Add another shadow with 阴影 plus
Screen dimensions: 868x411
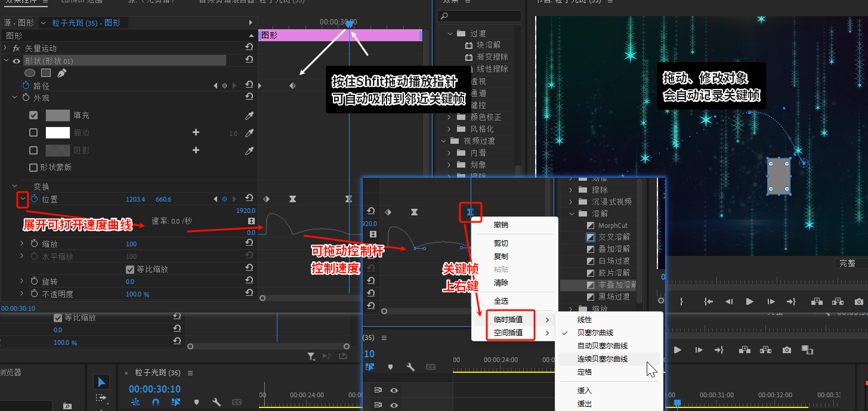click(x=196, y=150)
